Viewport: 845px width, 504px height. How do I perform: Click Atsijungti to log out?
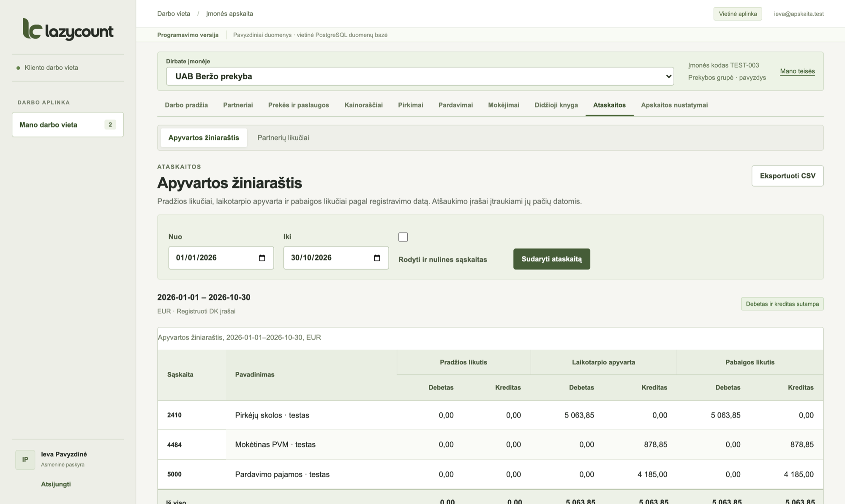coord(56,484)
